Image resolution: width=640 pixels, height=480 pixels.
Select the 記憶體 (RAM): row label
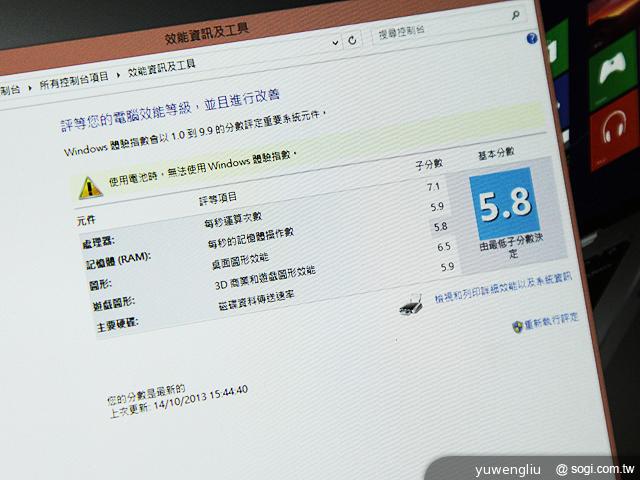point(118,260)
